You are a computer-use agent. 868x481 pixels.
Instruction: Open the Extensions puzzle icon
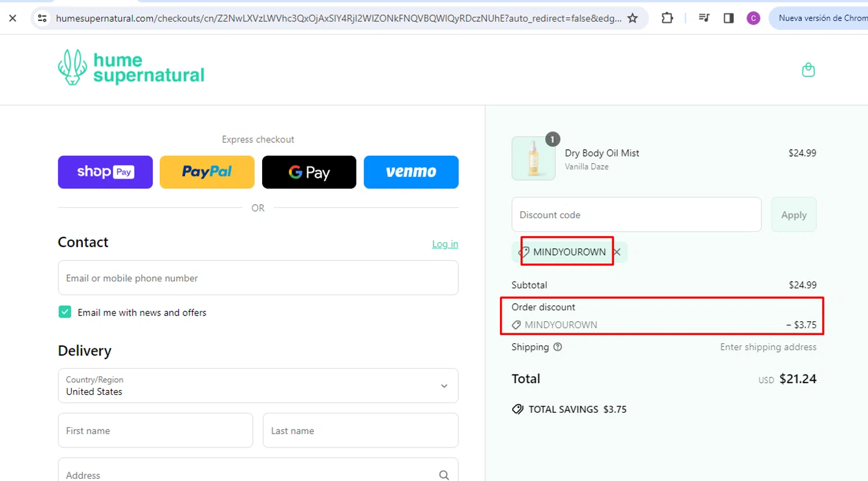(x=667, y=18)
